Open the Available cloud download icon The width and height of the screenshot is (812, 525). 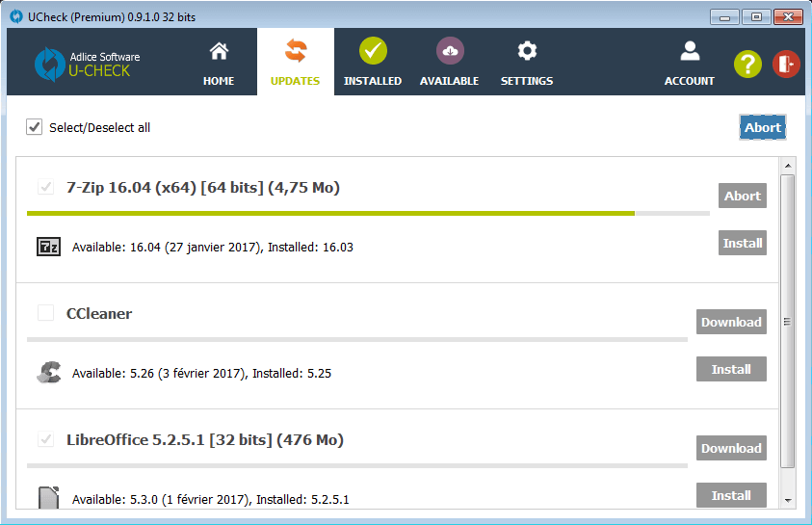pyautogui.click(x=450, y=51)
